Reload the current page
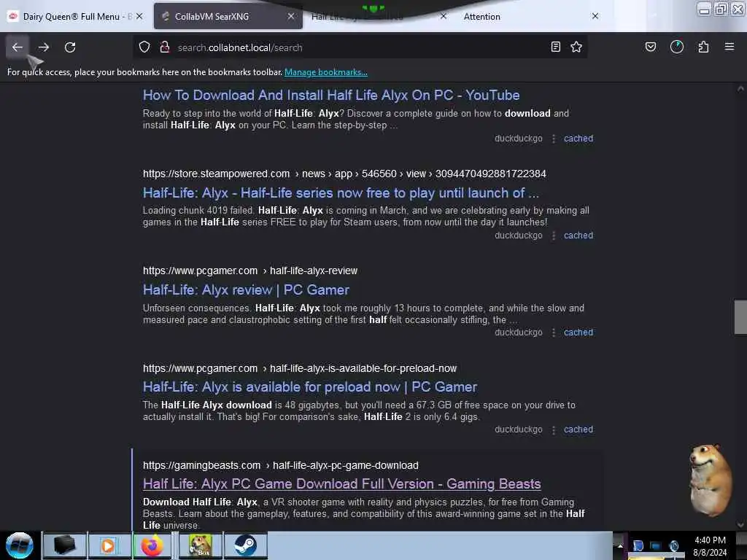The height and width of the screenshot is (560, 747). 70,47
